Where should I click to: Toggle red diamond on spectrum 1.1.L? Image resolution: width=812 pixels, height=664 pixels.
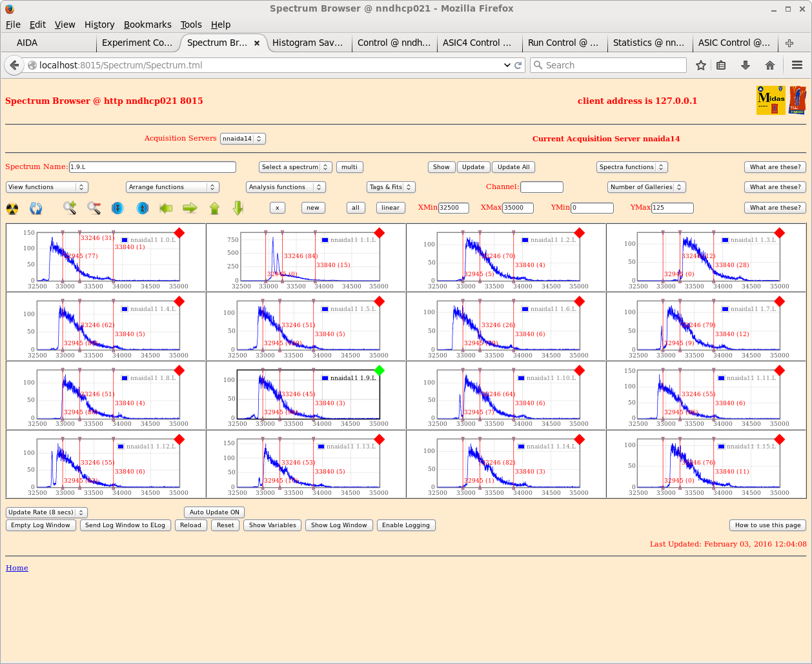(380, 233)
